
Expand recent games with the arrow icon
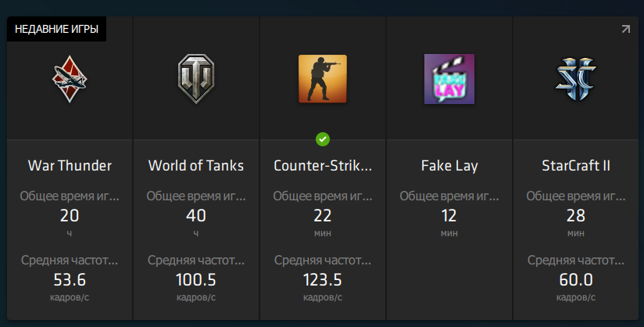pos(625,29)
